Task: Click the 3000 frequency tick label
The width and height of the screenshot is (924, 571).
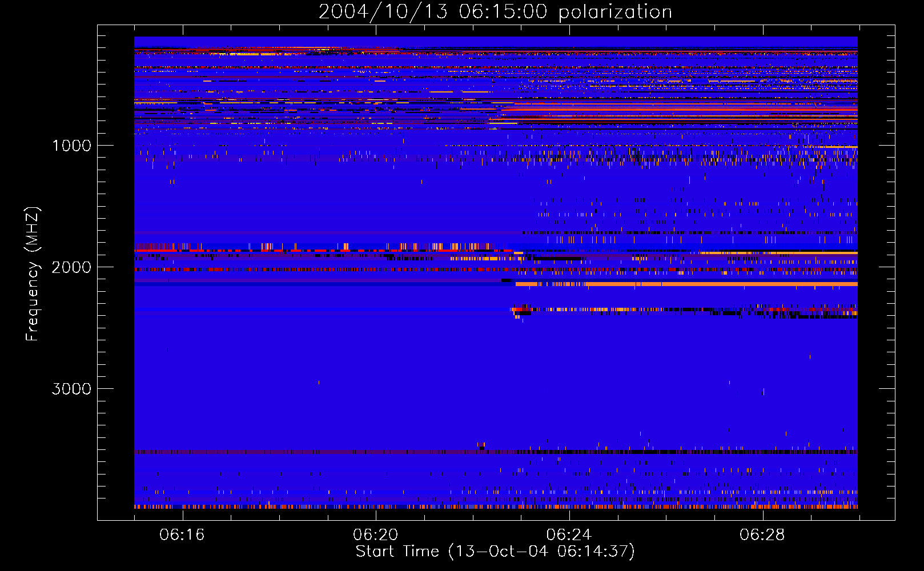Action: 71,389
